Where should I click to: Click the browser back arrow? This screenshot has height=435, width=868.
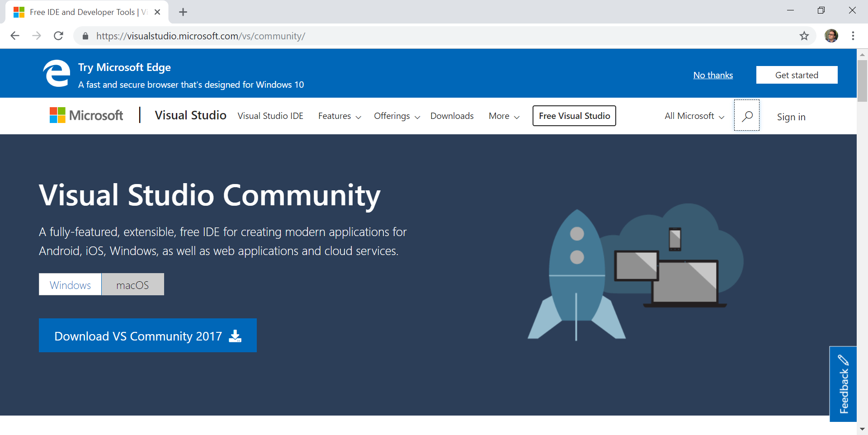[15, 36]
